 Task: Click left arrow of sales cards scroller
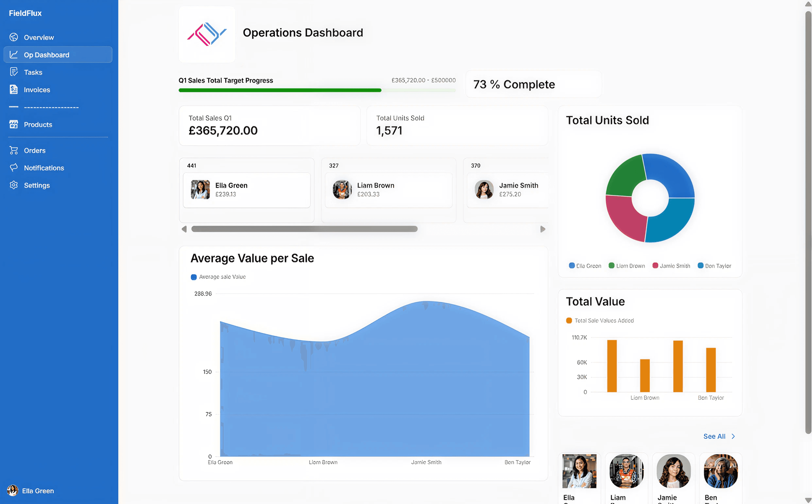coord(184,229)
